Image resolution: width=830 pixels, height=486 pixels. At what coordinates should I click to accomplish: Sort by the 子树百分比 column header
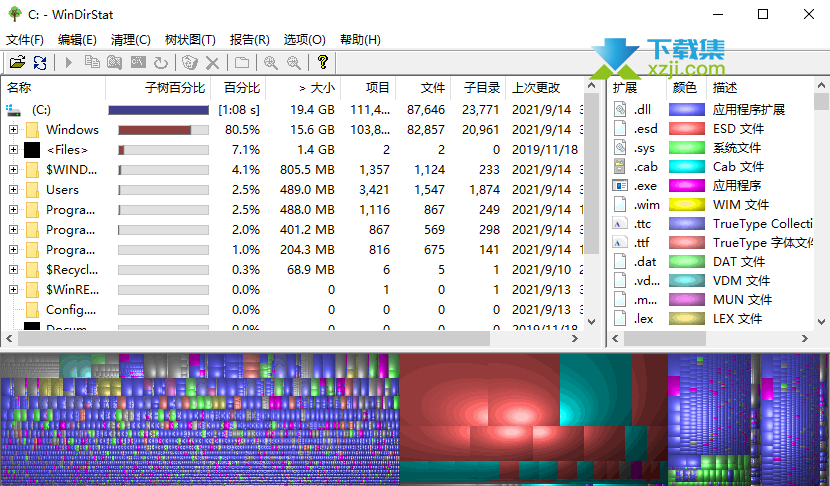pos(158,88)
